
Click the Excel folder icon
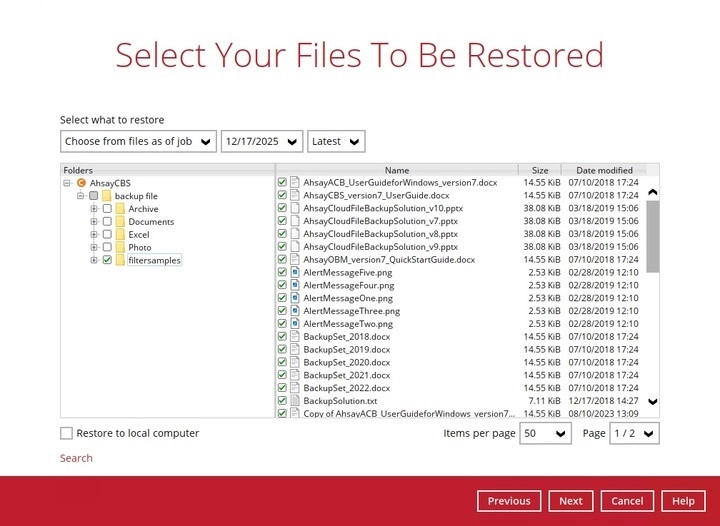coord(120,235)
